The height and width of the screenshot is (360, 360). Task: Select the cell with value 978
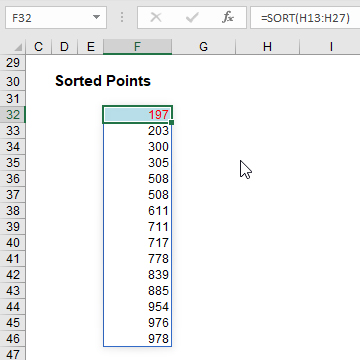pos(137,339)
